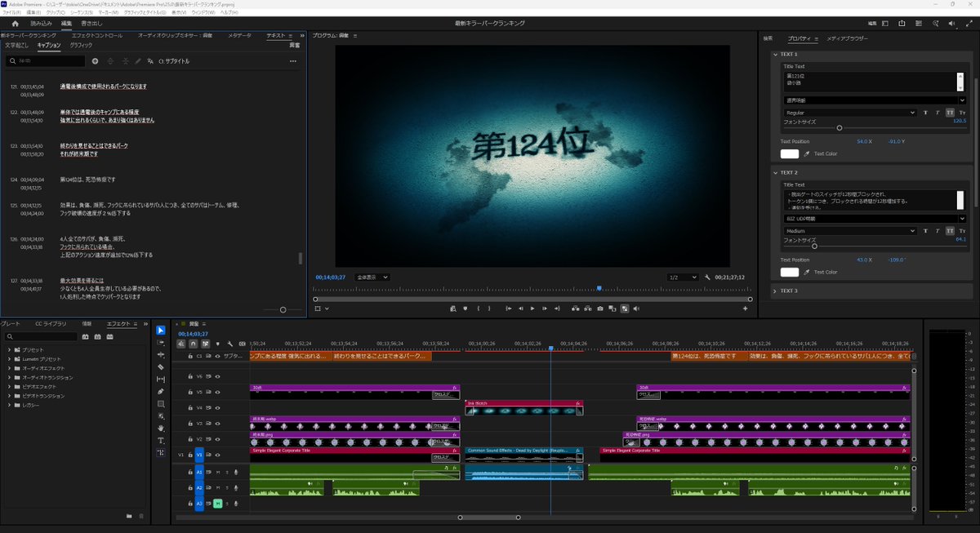Viewport: 980px width, 533px height.
Task: Open the 書き出し export tab
Action: [90, 24]
